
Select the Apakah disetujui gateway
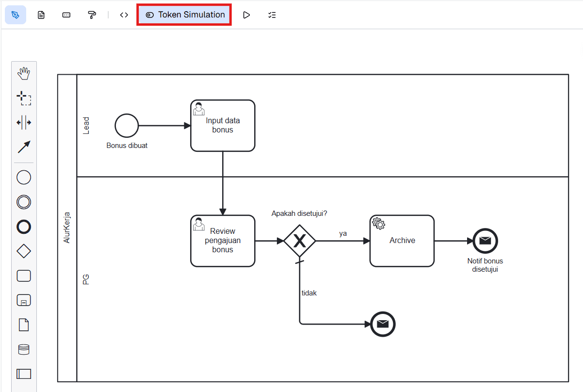point(300,240)
